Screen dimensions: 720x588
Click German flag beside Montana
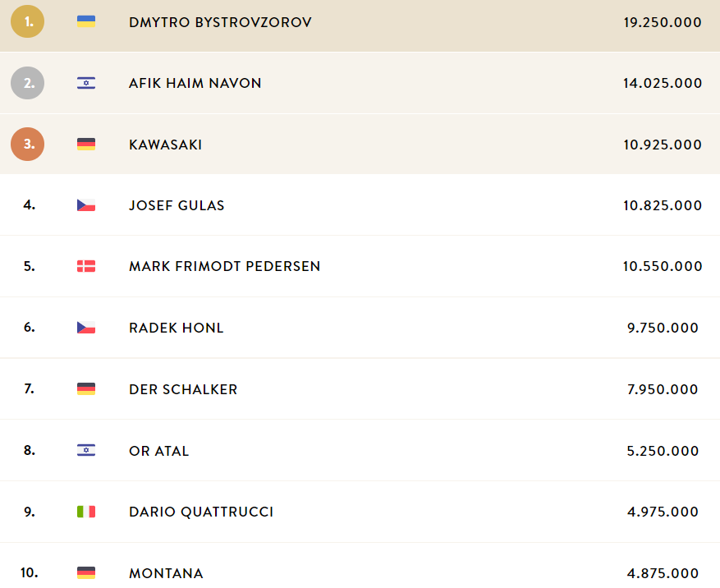(x=86, y=573)
